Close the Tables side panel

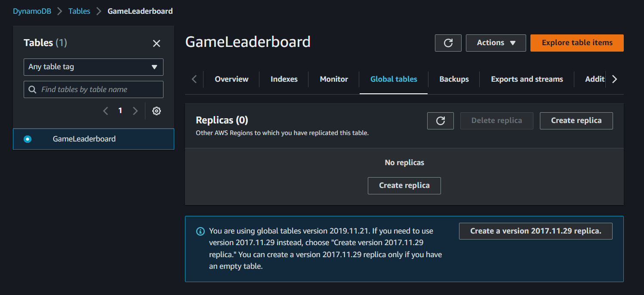157,43
